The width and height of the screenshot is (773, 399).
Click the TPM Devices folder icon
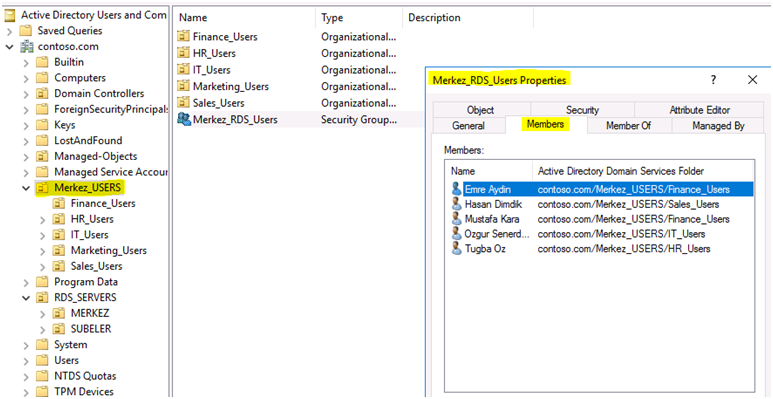click(x=42, y=392)
